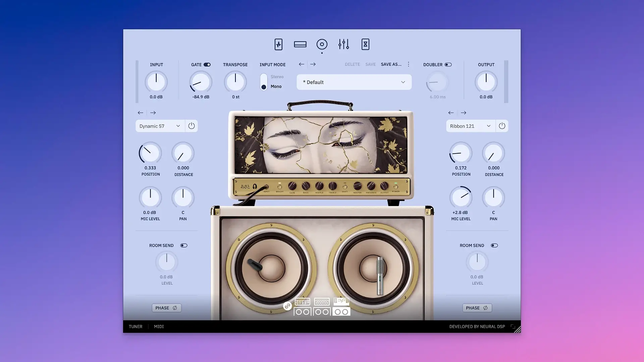Invert PHASE for left microphone
This screenshot has width=644, height=362.
point(167,308)
